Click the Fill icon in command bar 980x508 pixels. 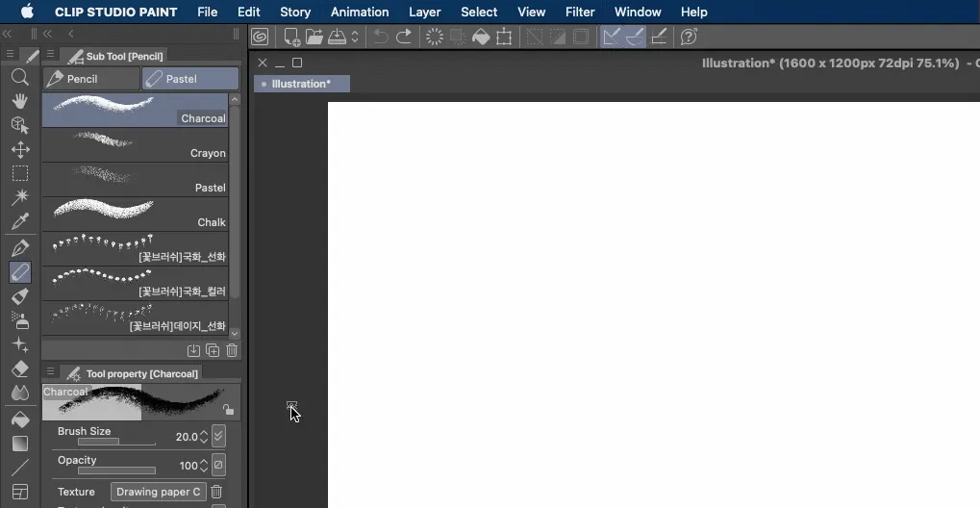[481, 37]
